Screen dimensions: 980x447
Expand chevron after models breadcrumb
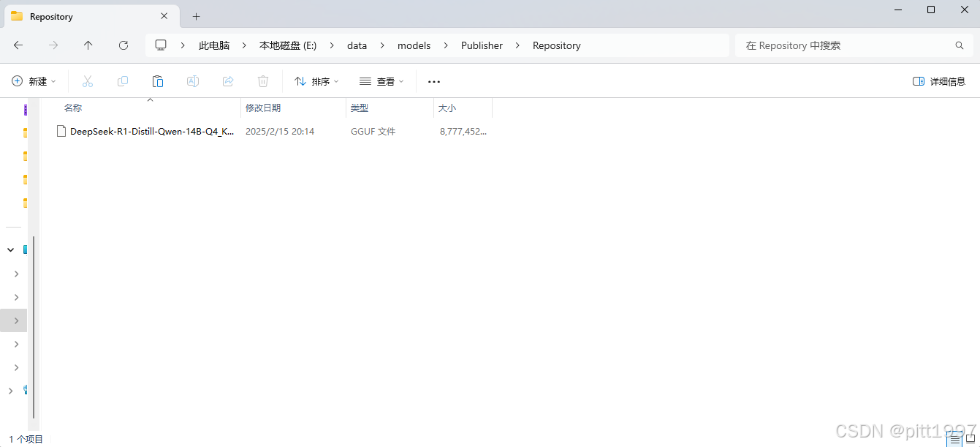(446, 45)
